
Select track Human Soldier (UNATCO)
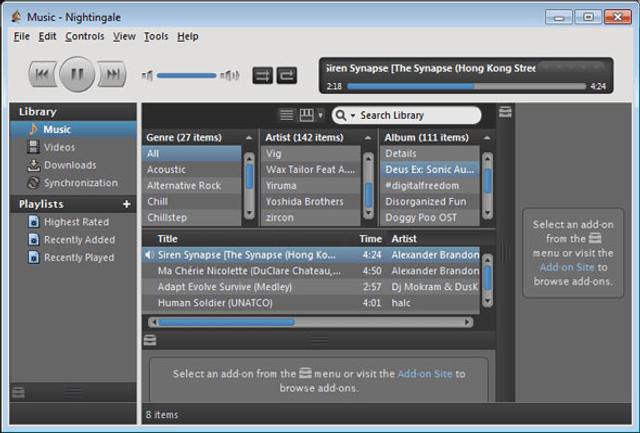point(311,303)
